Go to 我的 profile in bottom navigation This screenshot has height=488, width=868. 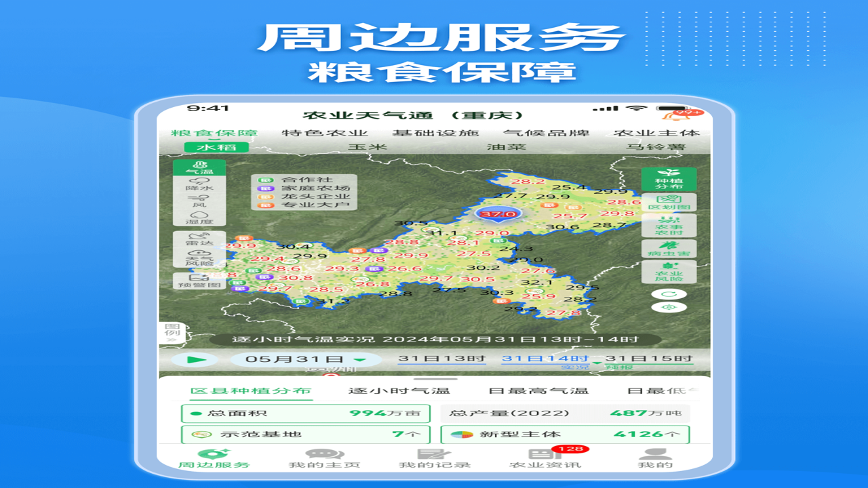[x=656, y=459]
